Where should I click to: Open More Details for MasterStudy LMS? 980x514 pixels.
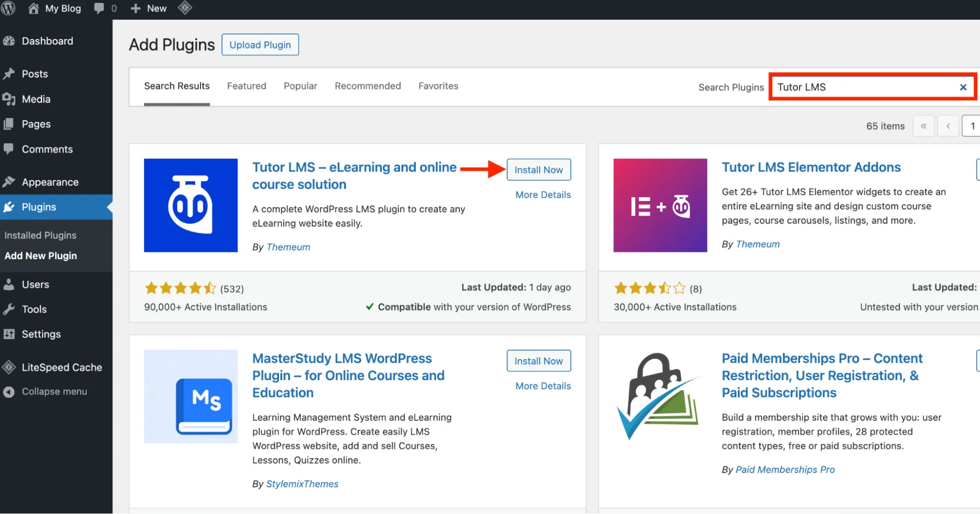[543, 386]
